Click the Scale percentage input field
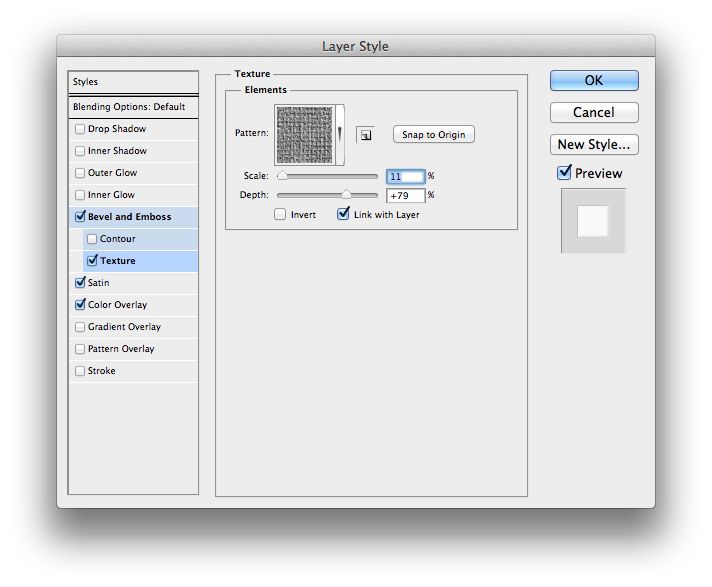 [405, 176]
